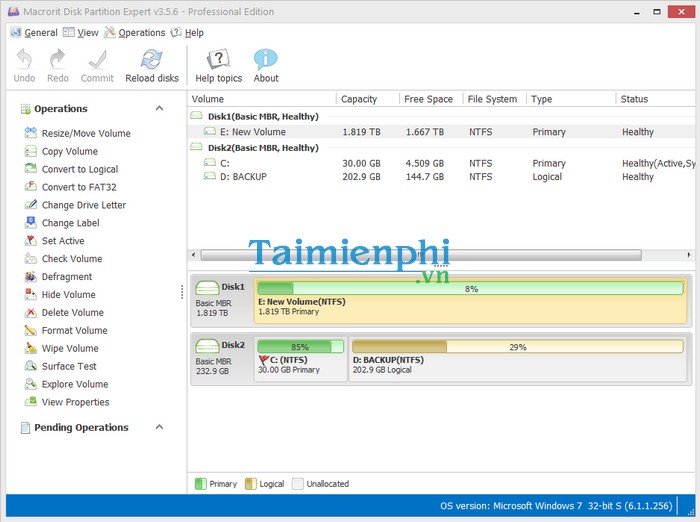The image size is (700, 522).
Task: Open Explore Volume operation
Action: click(x=75, y=384)
